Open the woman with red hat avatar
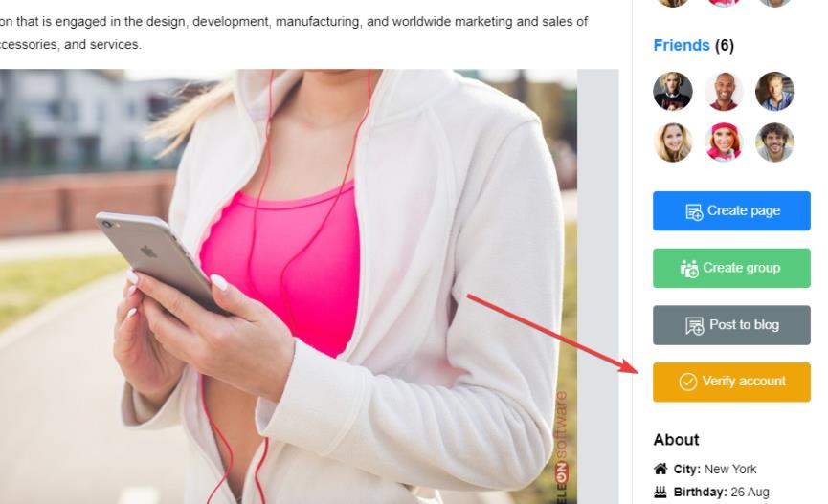828x504 pixels. 724,142
